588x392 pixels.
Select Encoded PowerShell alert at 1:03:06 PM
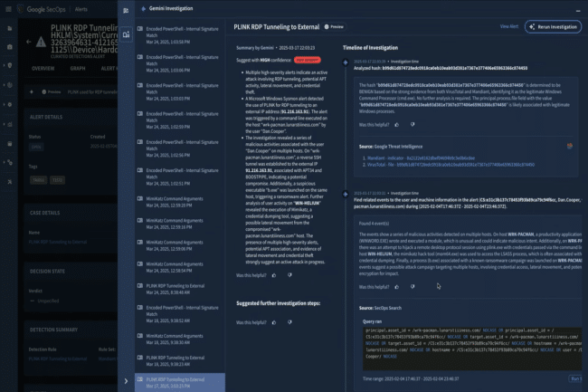pyautogui.click(x=180, y=63)
